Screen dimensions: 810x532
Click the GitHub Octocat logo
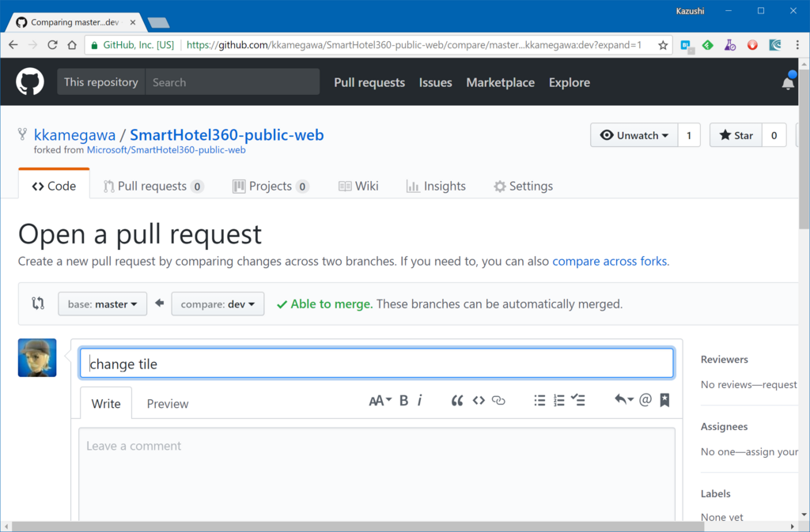click(30, 81)
